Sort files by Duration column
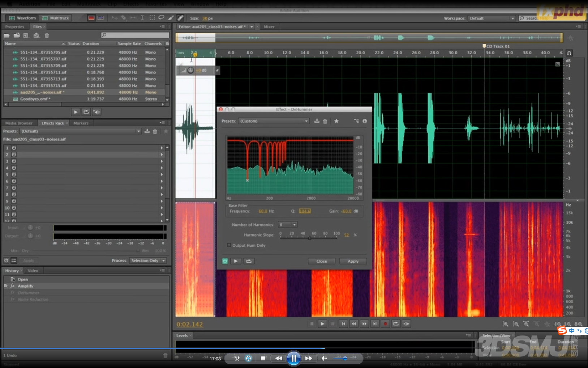This screenshot has height=368, width=588. click(x=90, y=44)
